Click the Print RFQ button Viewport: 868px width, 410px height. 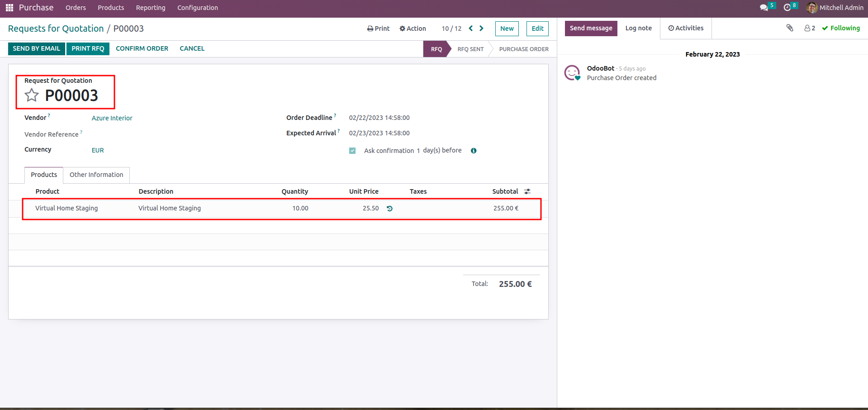point(88,48)
